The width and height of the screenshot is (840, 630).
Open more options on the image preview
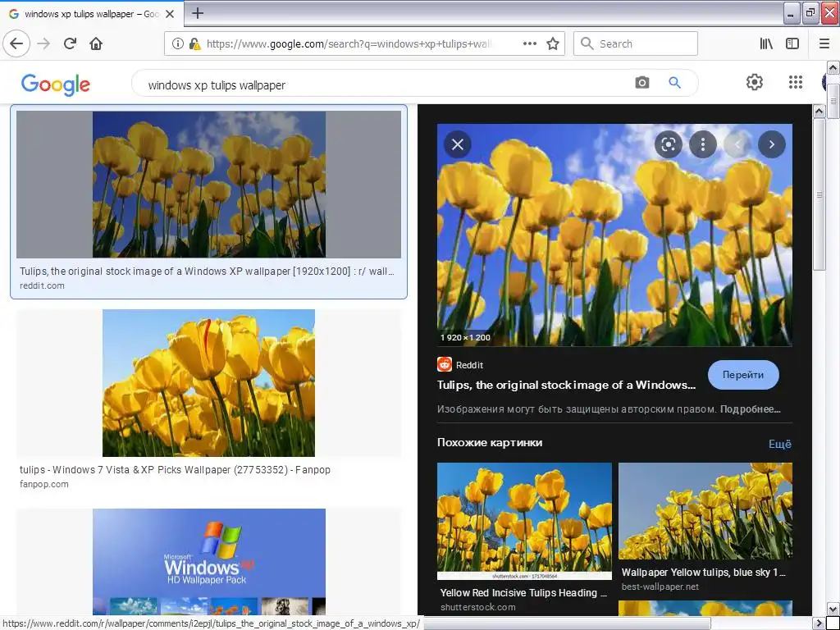[702, 144]
